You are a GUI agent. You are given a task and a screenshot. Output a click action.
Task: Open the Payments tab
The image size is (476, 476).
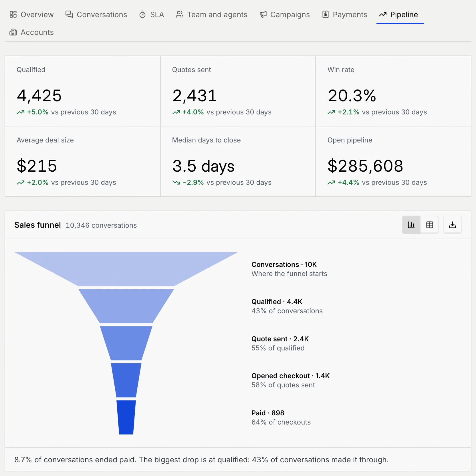344,15
